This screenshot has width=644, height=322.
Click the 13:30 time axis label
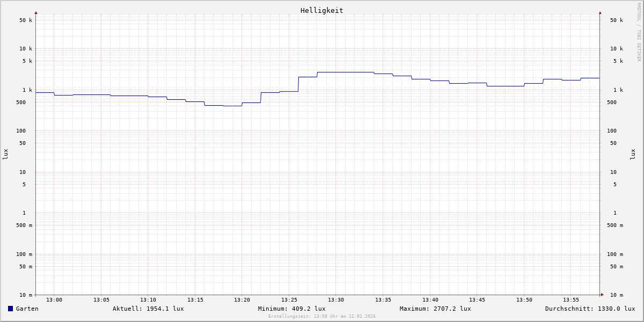coord(336,300)
